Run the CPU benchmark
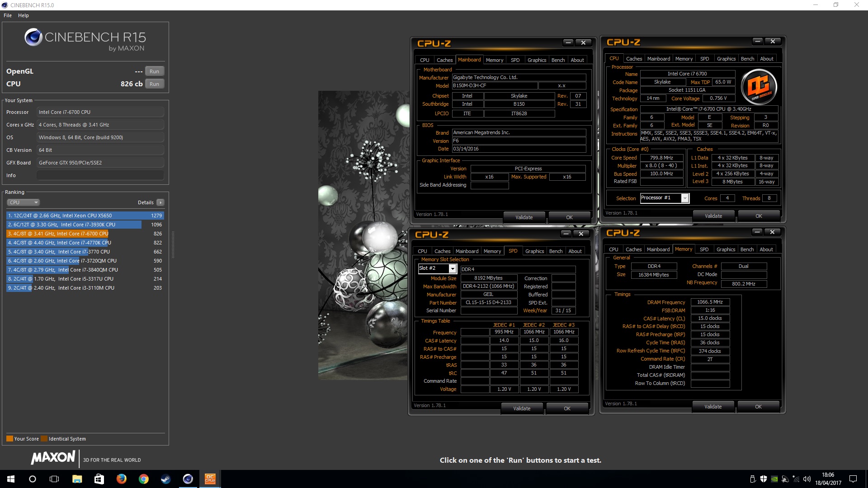 click(154, 84)
